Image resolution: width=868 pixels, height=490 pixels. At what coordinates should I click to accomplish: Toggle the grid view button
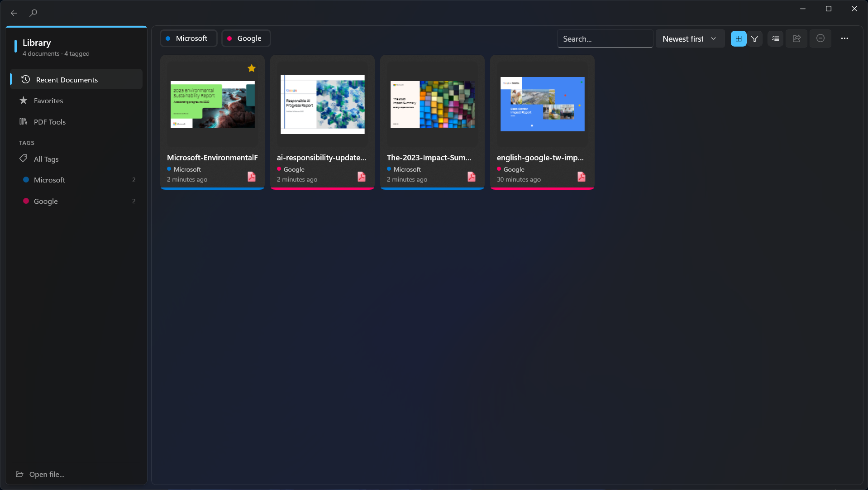click(x=738, y=39)
